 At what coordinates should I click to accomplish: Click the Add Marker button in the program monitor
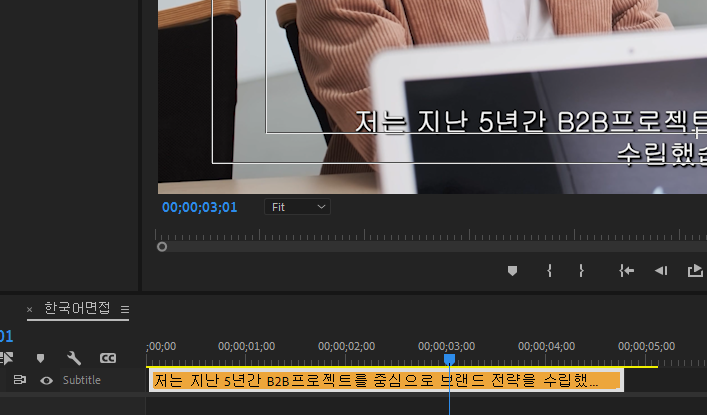pos(512,271)
